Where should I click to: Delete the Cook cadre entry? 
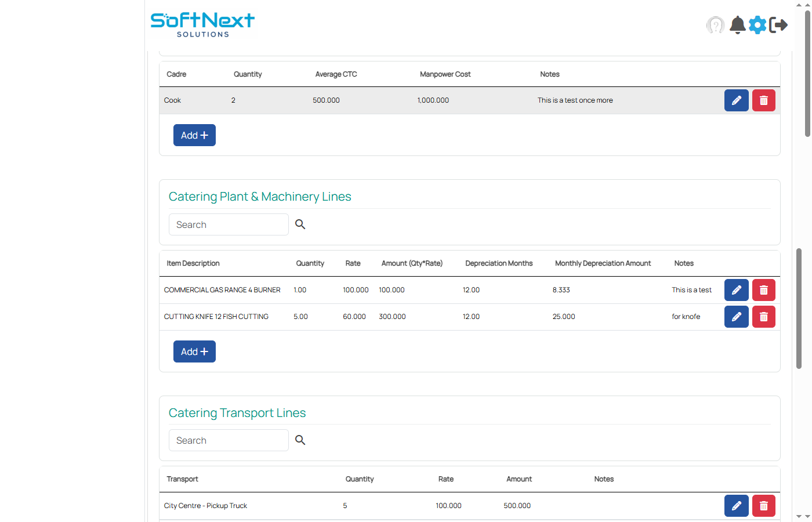(763, 100)
